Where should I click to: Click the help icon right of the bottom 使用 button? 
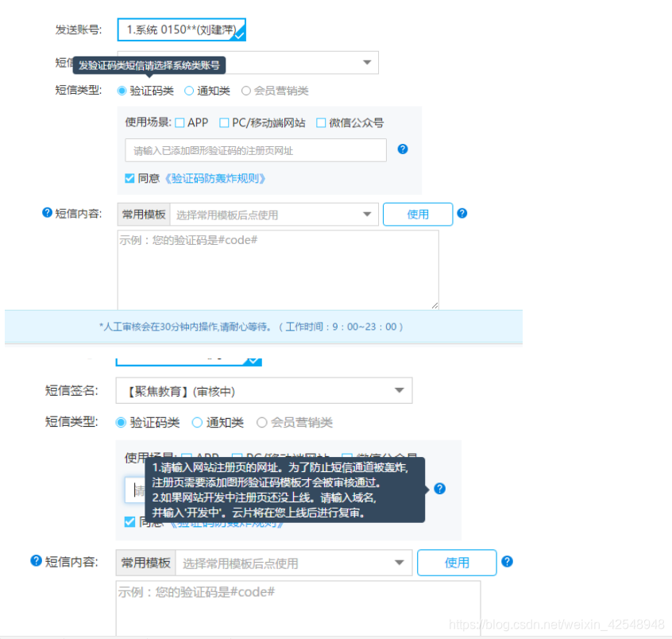click(x=507, y=561)
